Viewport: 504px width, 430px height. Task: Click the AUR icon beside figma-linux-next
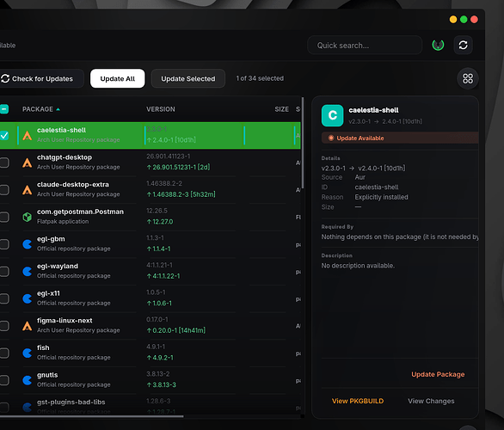point(28,326)
